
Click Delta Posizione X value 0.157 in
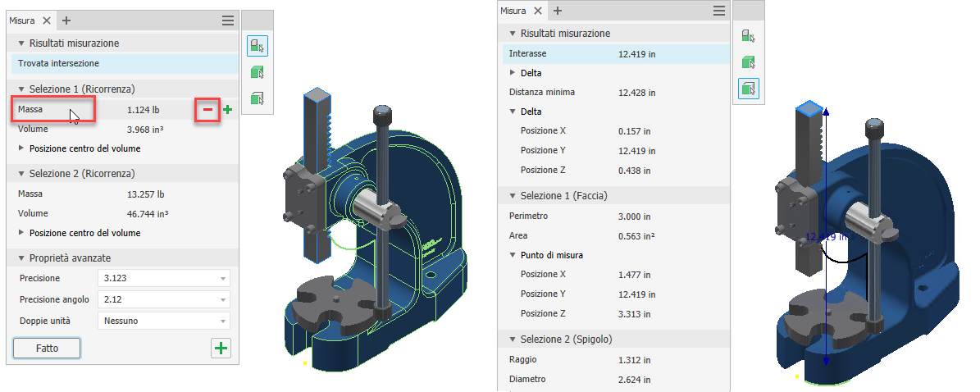[x=635, y=130]
